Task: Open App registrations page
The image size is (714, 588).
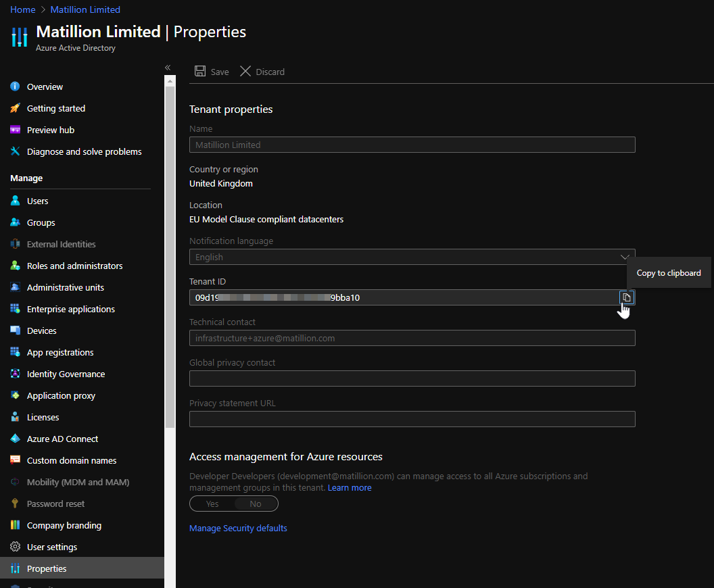Action: [60, 353]
